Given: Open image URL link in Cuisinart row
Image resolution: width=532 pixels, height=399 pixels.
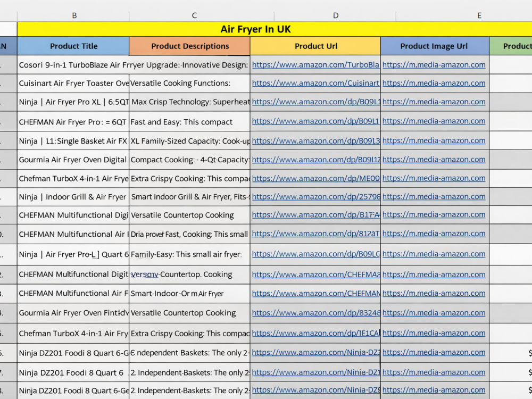Looking at the screenshot, I should [434, 83].
